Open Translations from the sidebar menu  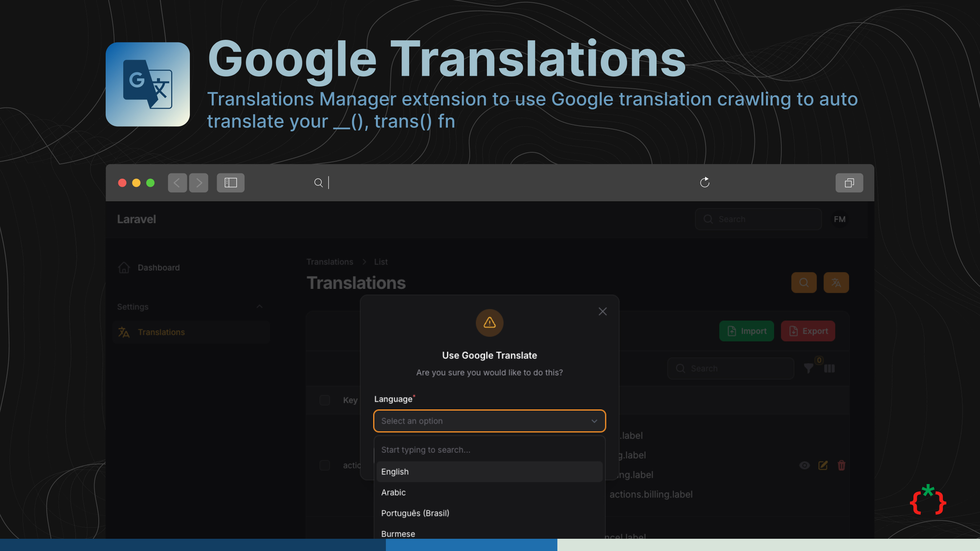click(161, 332)
